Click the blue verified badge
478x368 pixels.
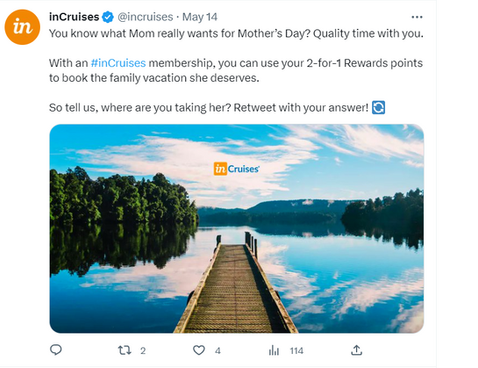pyautogui.click(x=108, y=17)
